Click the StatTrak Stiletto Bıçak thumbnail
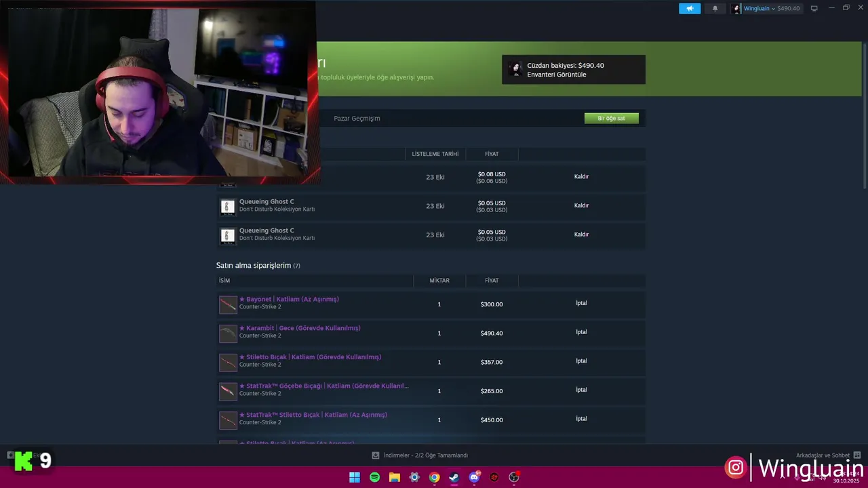The width and height of the screenshot is (868, 488). 228,420
